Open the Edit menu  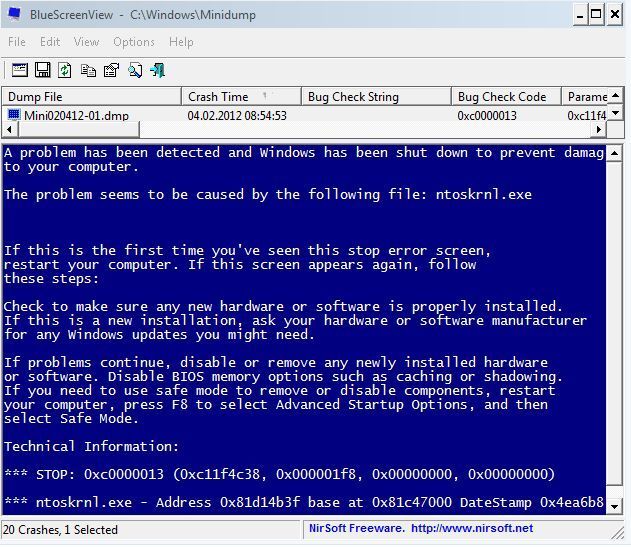point(50,42)
